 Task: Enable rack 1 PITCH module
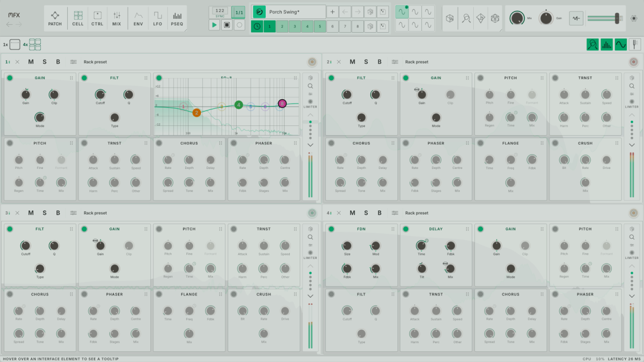point(10,143)
